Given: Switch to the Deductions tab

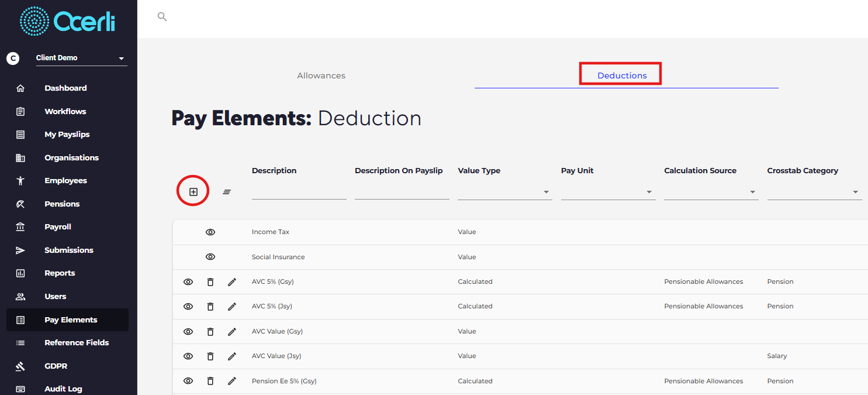Looking at the screenshot, I should coord(622,75).
